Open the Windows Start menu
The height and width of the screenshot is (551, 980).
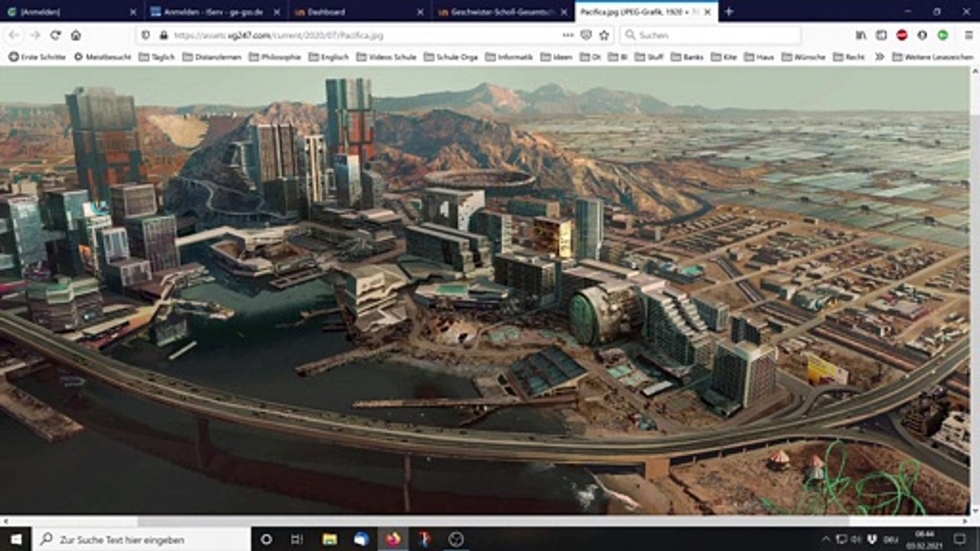[x=15, y=539]
